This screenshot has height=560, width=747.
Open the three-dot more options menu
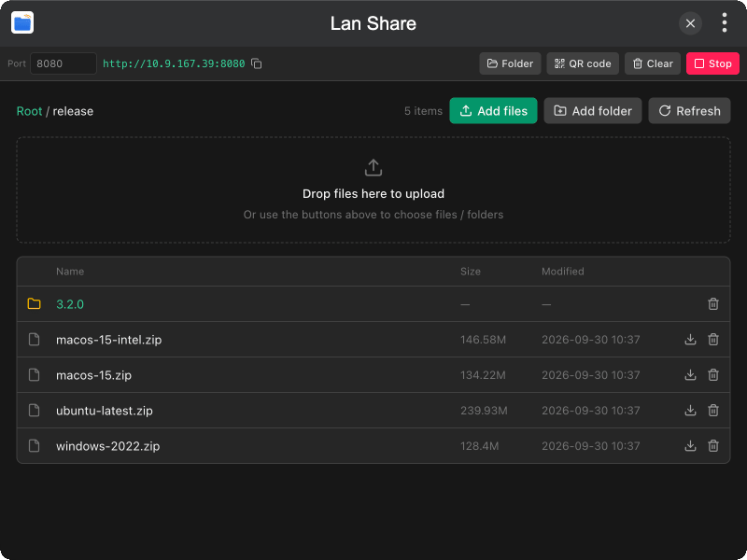(x=725, y=22)
